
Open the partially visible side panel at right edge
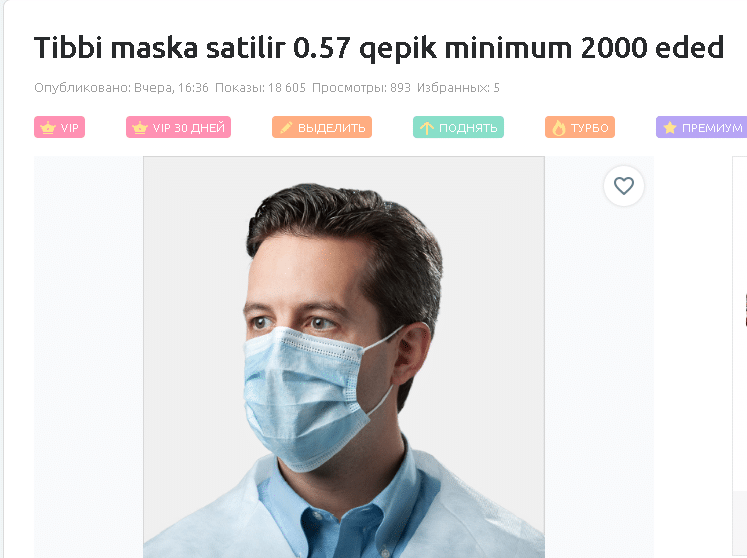[x=740, y=324]
